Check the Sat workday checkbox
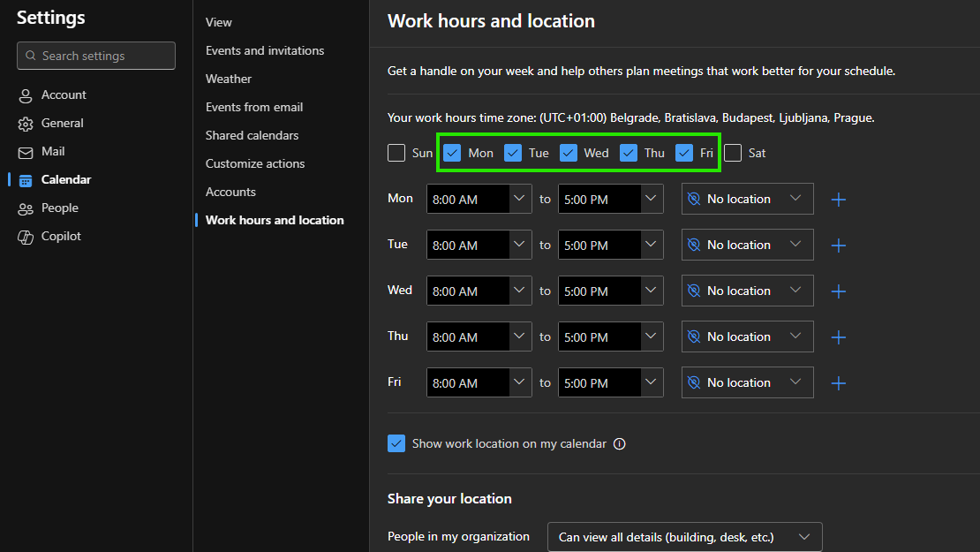This screenshot has height=552, width=980. coord(733,153)
